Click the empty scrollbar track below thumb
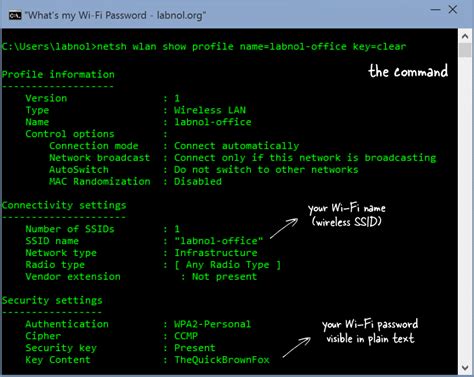This screenshot has width=474, height=377. 465,209
